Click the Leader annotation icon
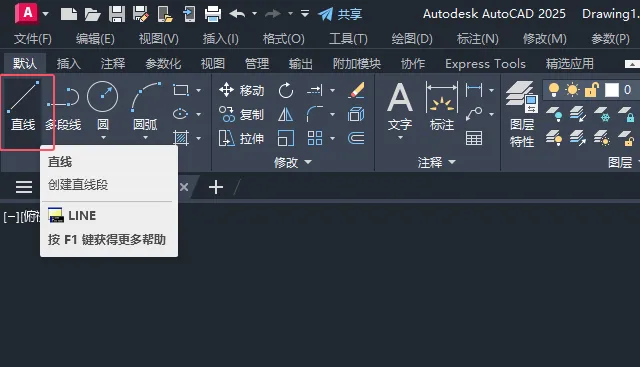This screenshot has height=367, width=640. pos(474,114)
